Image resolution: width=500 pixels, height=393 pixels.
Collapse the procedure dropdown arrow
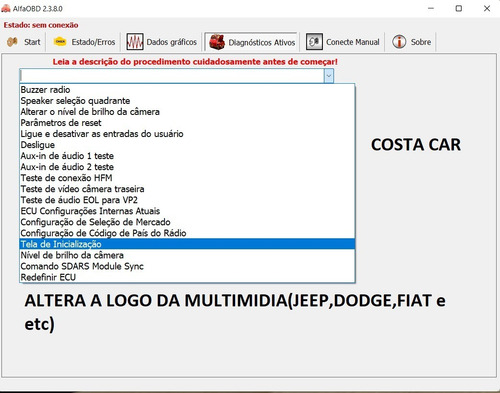pos(329,76)
